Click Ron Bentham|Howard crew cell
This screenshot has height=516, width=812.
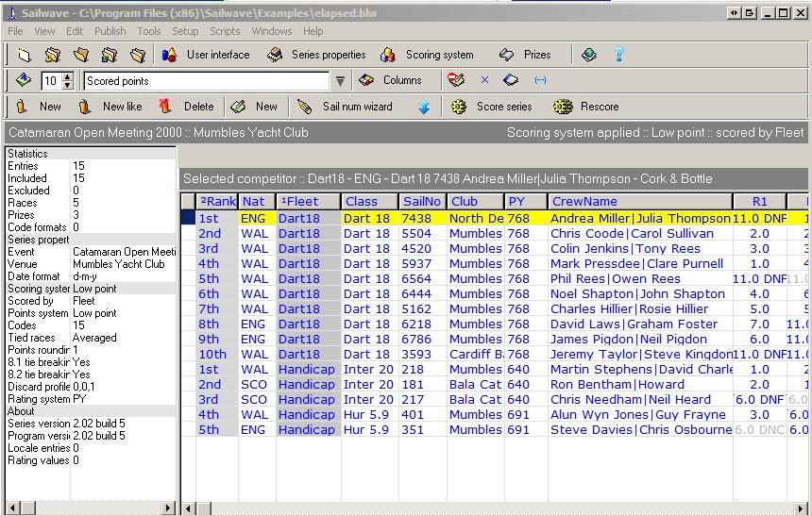click(640, 384)
